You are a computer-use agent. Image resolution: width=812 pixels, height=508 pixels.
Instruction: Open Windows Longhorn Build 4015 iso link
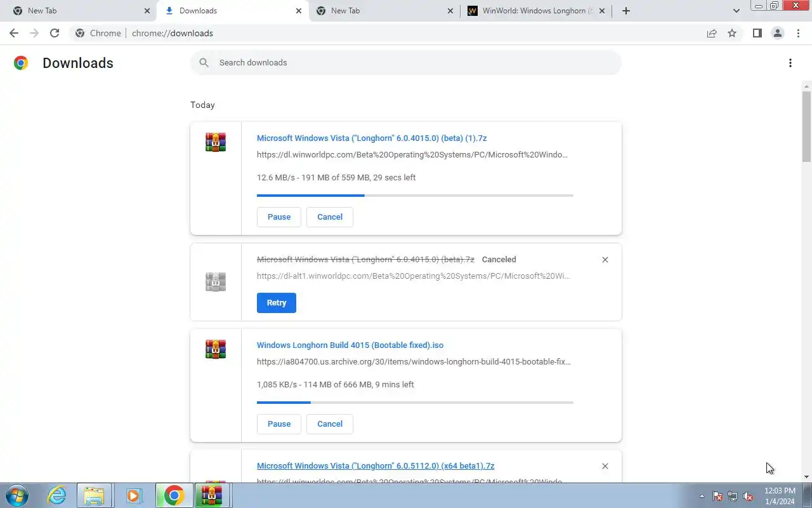[x=350, y=345]
